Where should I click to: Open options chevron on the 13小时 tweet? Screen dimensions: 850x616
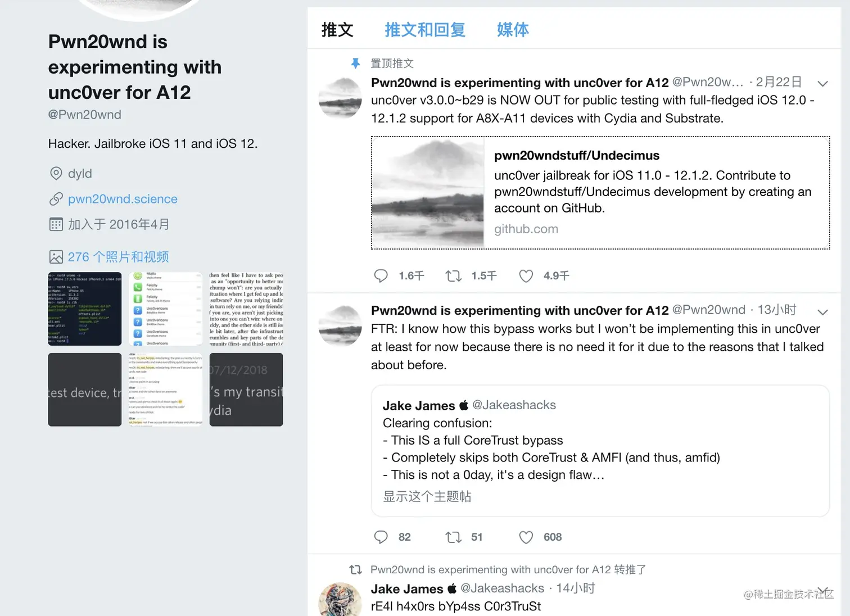pyautogui.click(x=822, y=312)
